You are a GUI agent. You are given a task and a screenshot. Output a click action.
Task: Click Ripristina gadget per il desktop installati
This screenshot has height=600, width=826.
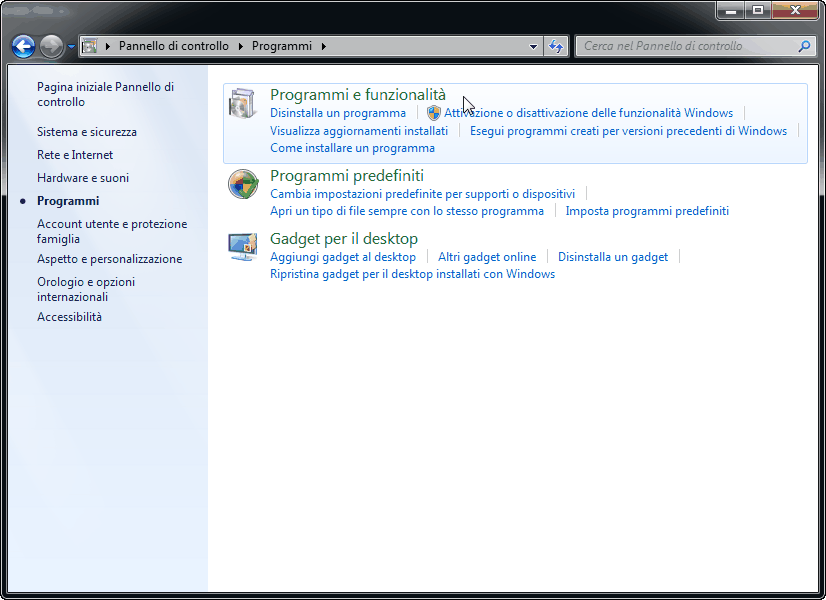click(412, 274)
